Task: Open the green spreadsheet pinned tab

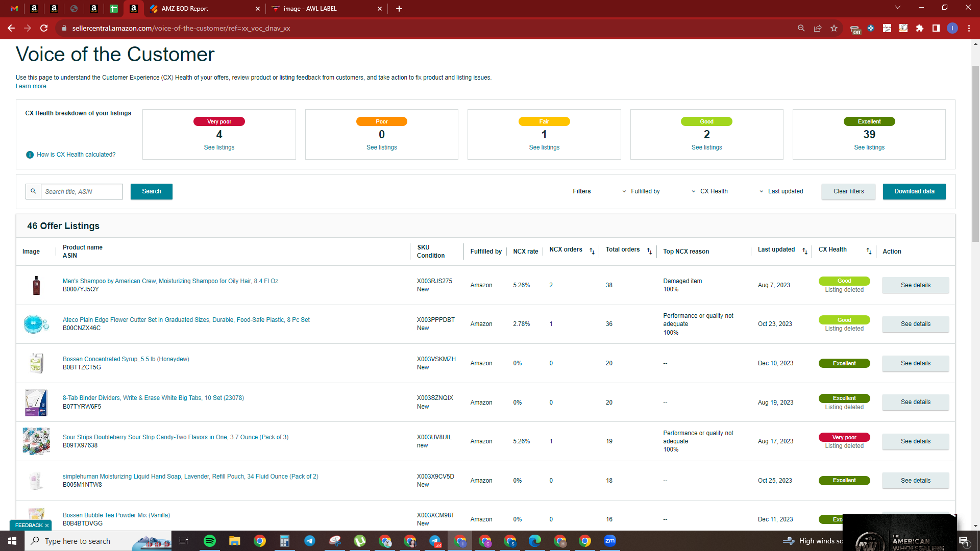Action: coord(114,8)
